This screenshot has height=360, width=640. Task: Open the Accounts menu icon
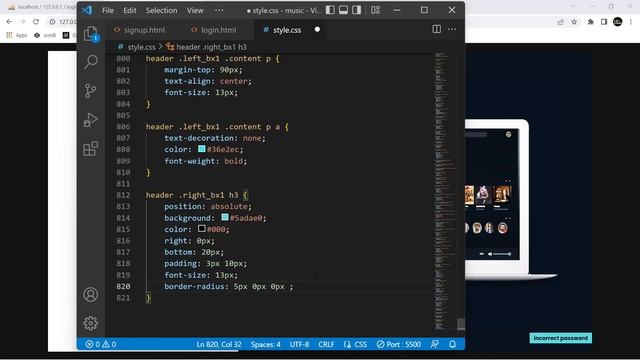pos(91,294)
